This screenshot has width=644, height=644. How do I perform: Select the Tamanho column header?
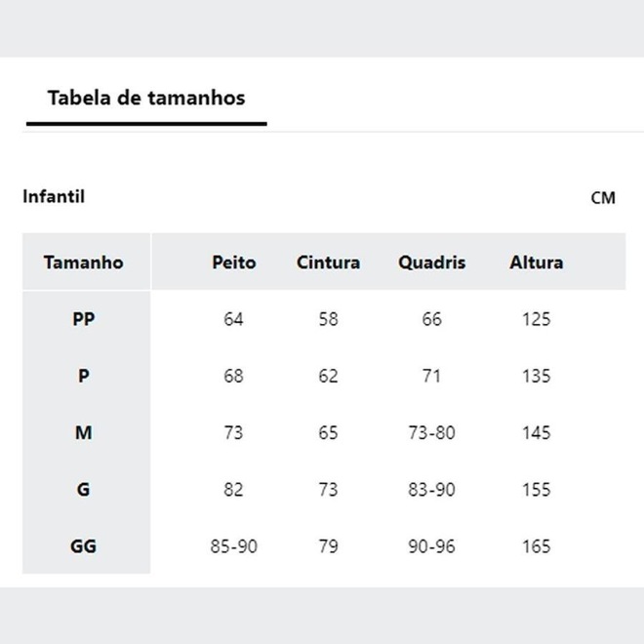tap(84, 262)
